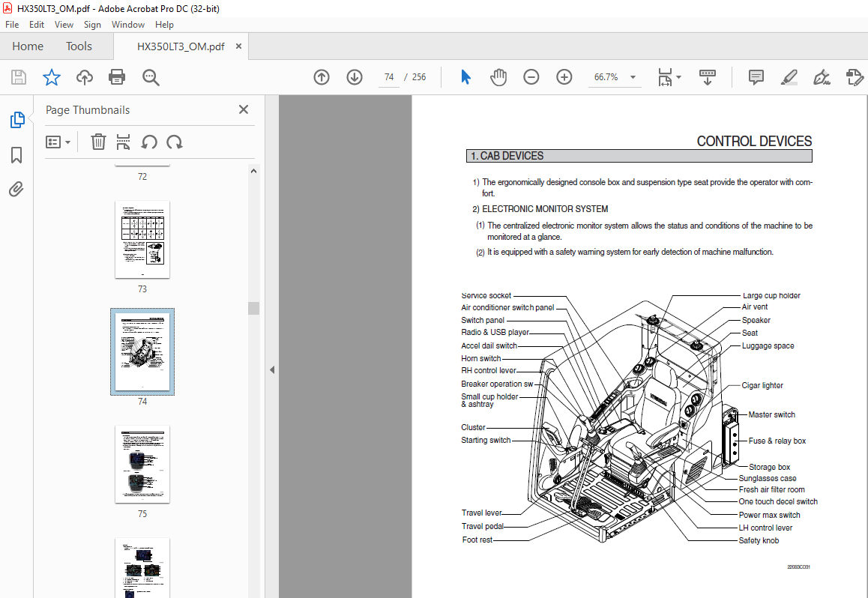Open the Page Thumbnails sidebar icon

[x=17, y=119]
